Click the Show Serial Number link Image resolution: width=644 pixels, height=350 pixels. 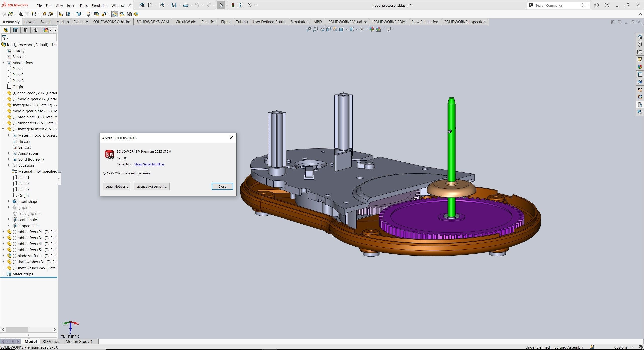149,164
